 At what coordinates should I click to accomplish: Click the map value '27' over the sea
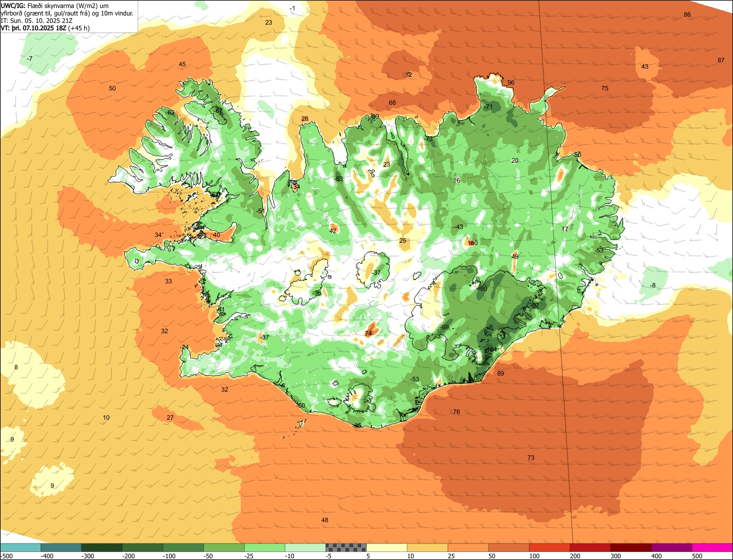click(170, 417)
